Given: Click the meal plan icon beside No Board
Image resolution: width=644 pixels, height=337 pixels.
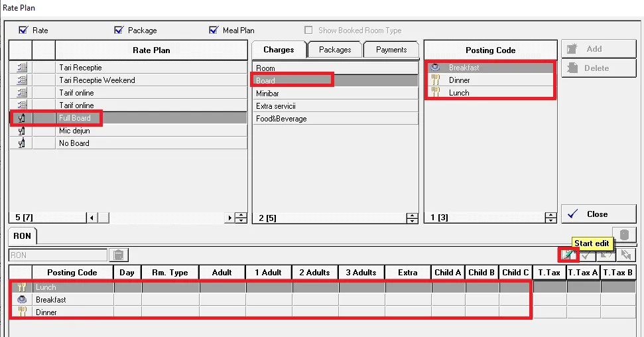Looking at the screenshot, I should [22, 143].
